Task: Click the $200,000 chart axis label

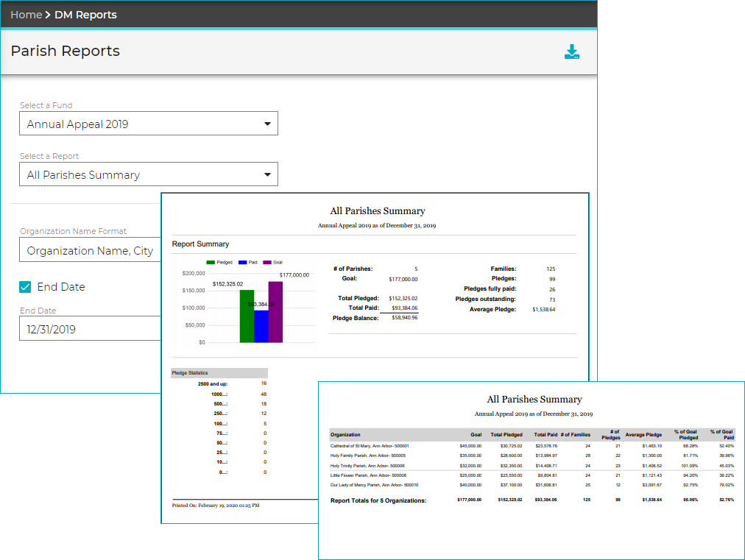Action: pos(194,273)
